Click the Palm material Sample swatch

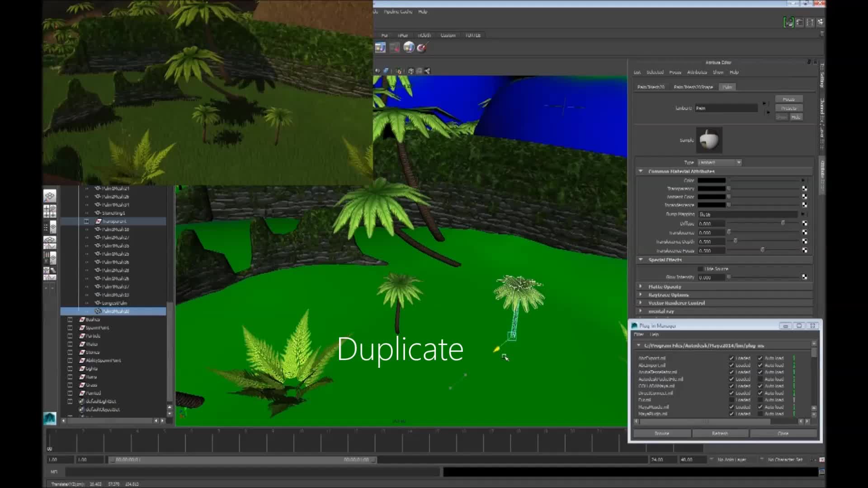(x=709, y=140)
